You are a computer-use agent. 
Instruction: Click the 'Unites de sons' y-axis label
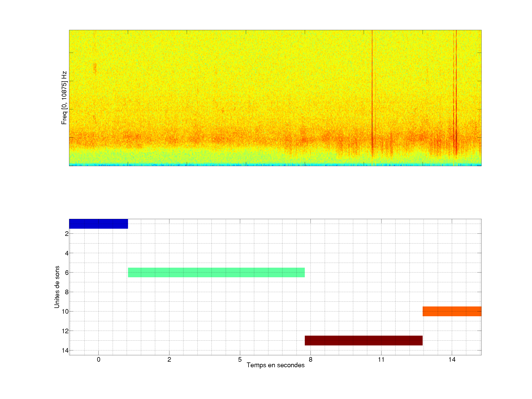[57, 287]
